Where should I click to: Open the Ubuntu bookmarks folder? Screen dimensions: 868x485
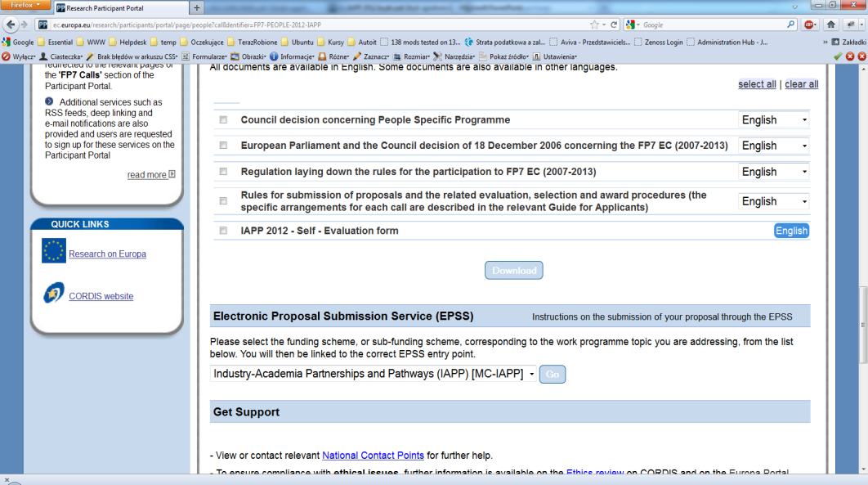298,42
